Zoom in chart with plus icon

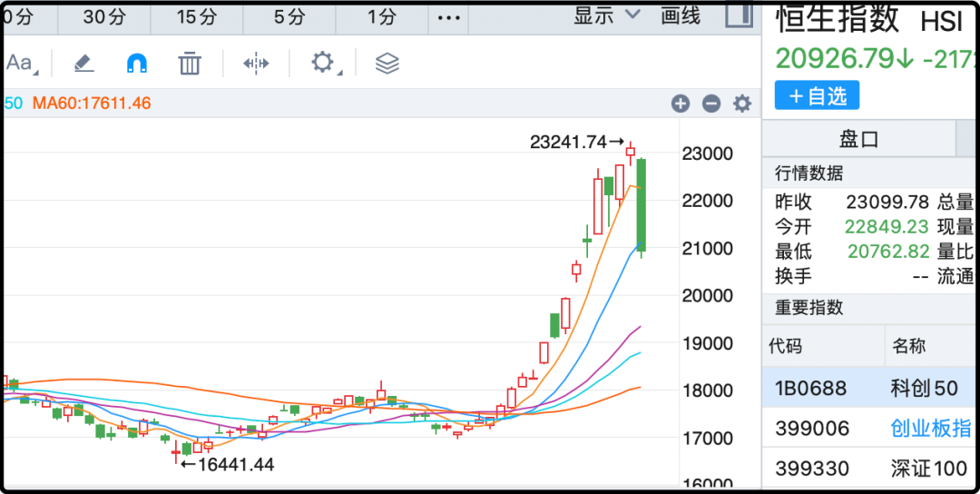coord(681,104)
